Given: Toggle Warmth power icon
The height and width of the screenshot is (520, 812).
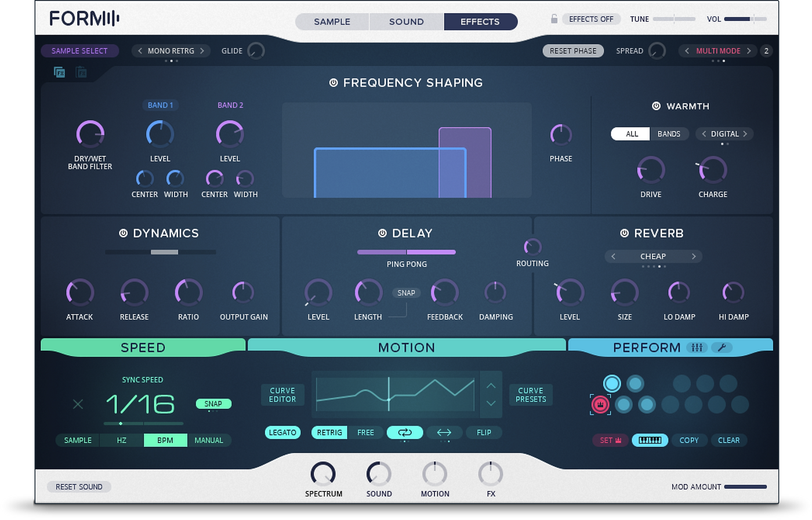Looking at the screenshot, I should point(656,106).
